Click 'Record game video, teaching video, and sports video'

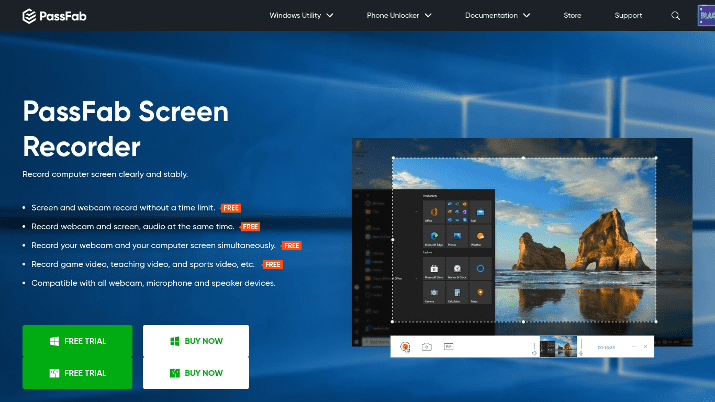point(135,264)
